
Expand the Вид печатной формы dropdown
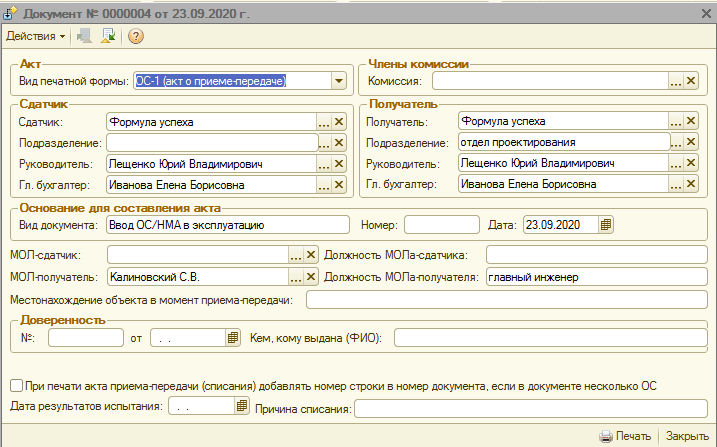[339, 82]
